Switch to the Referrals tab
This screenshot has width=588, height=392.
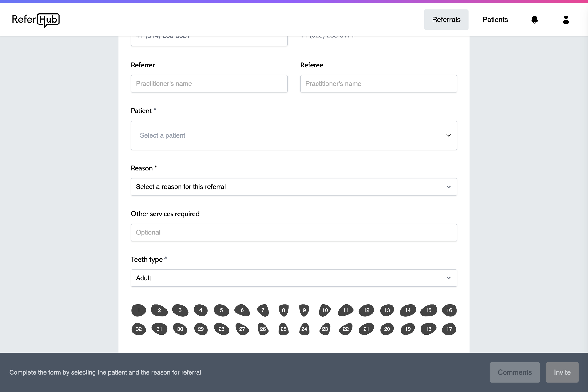(446, 20)
